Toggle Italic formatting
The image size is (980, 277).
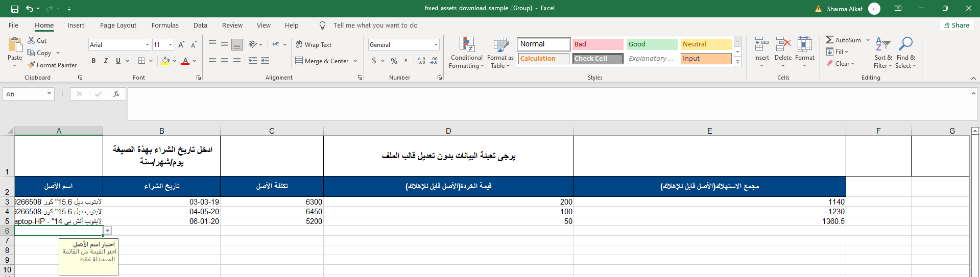pyautogui.click(x=106, y=61)
